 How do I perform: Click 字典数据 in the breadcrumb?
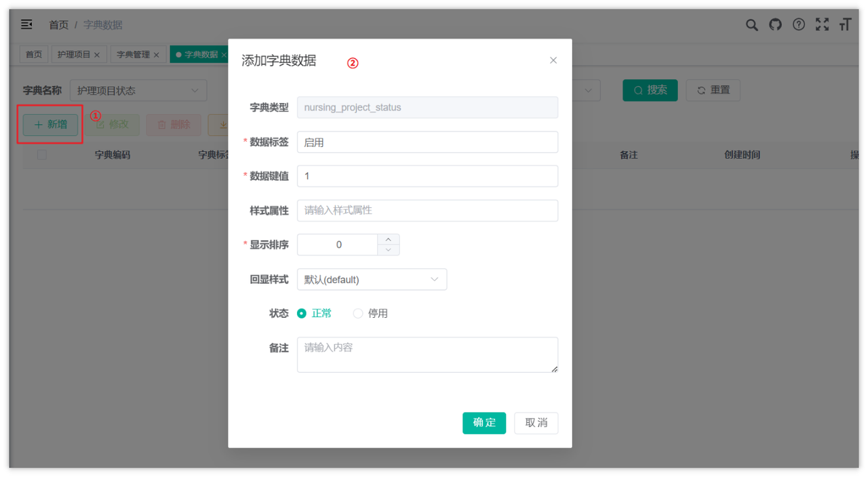[103, 24]
